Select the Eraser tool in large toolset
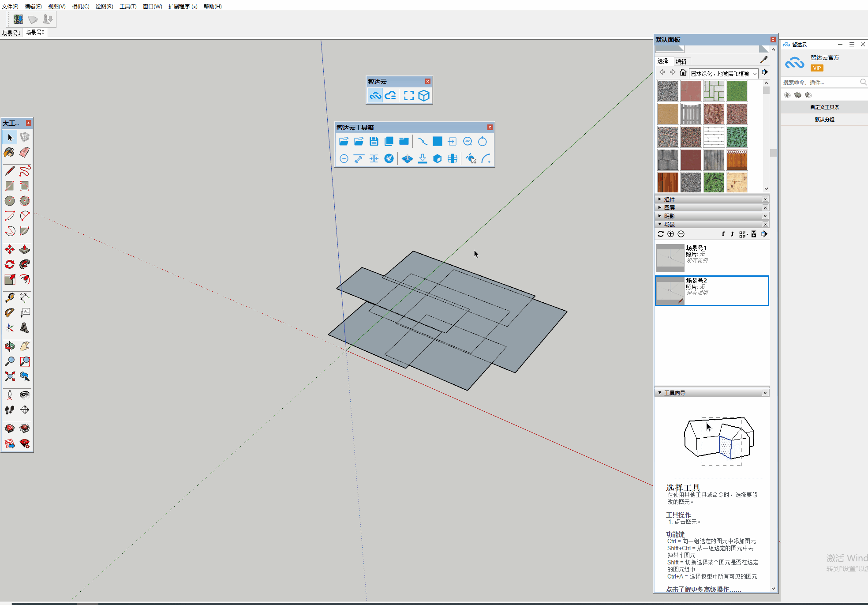868x605 pixels. coord(25,152)
